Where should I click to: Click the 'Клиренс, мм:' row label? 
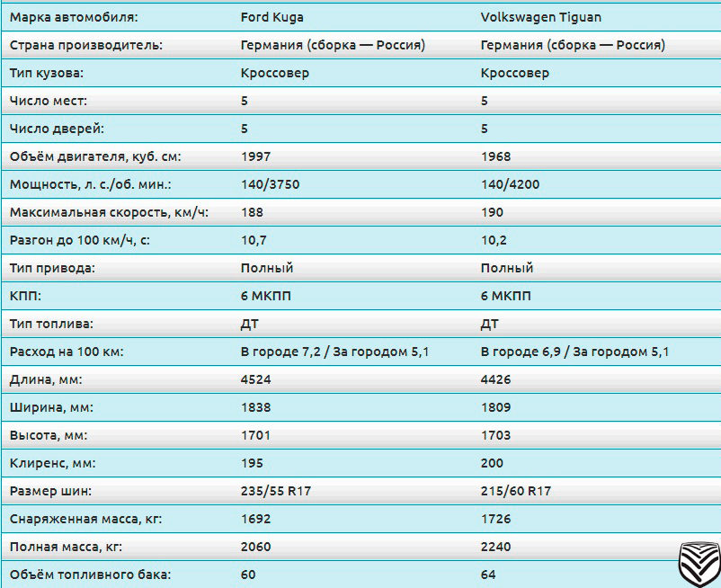(53, 463)
